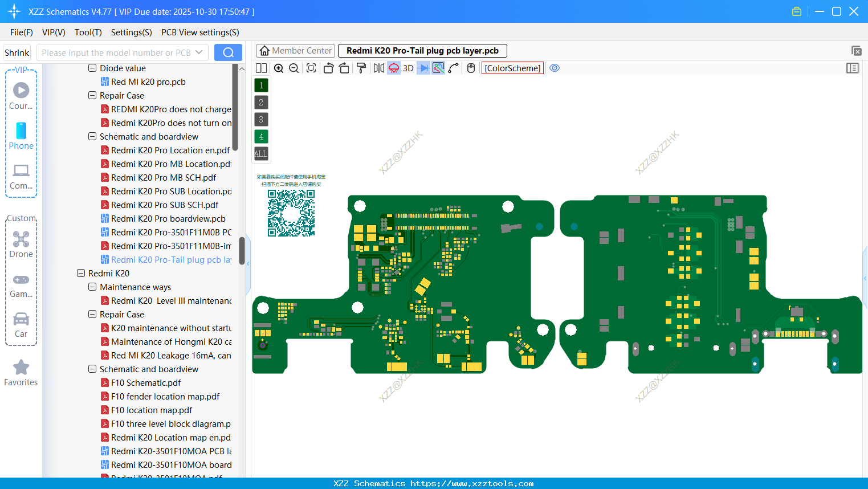The image size is (868, 489).
Task: Open the model number search dropdown
Action: click(199, 52)
